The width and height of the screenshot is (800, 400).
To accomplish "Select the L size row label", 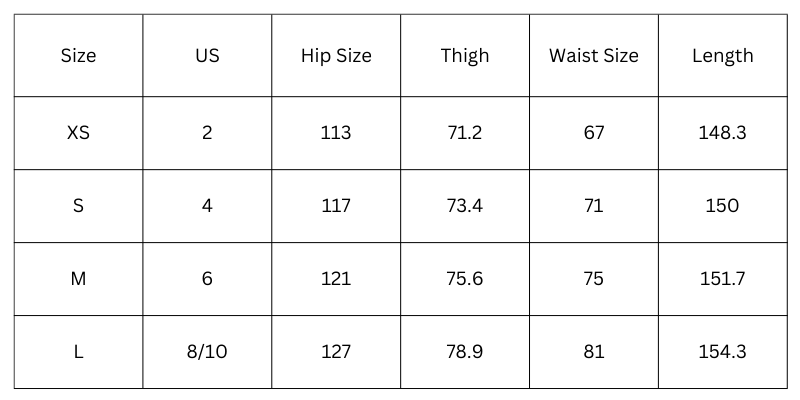I will (x=78, y=352).
